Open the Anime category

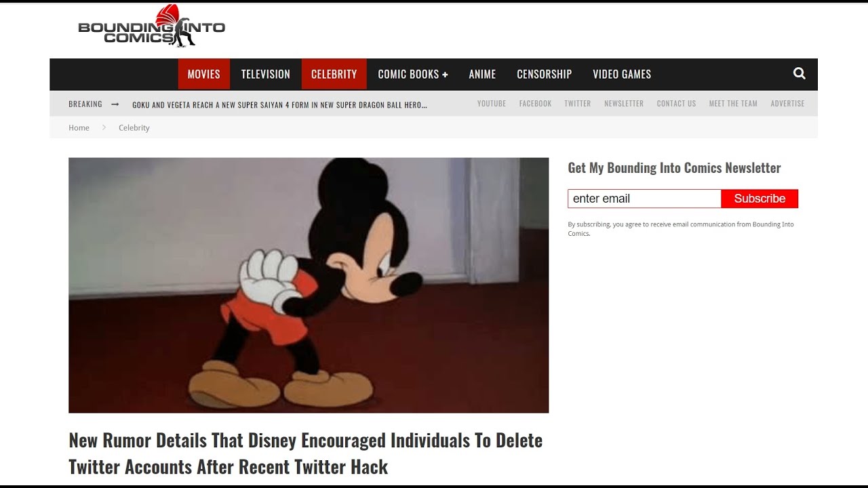(x=482, y=75)
